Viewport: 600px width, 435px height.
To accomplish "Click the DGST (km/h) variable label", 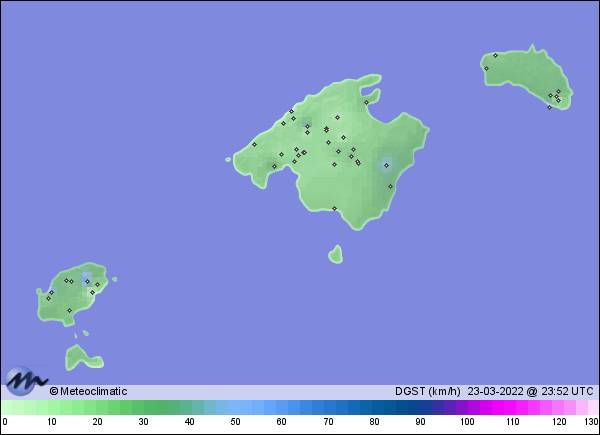I will click(x=427, y=391).
